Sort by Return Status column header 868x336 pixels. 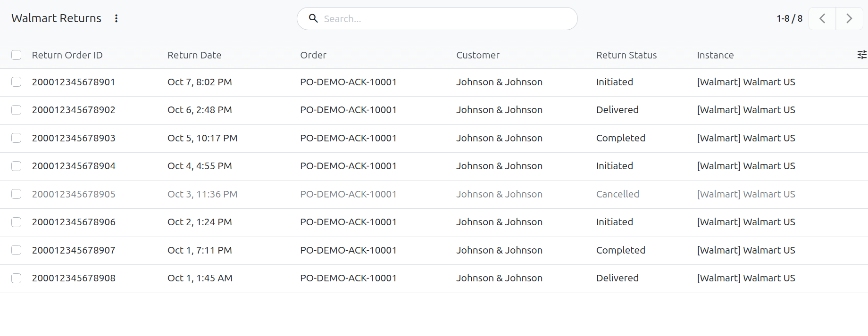point(626,55)
